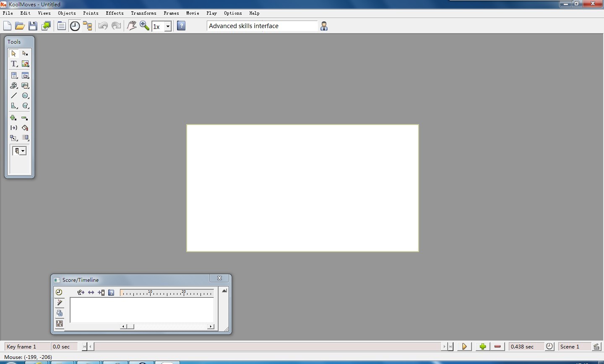Image resolution: width=604 pixels, height=364 pixels.
Task: Click the magic wand icon in Score/Timeline
Action: (x=60, y=303)
